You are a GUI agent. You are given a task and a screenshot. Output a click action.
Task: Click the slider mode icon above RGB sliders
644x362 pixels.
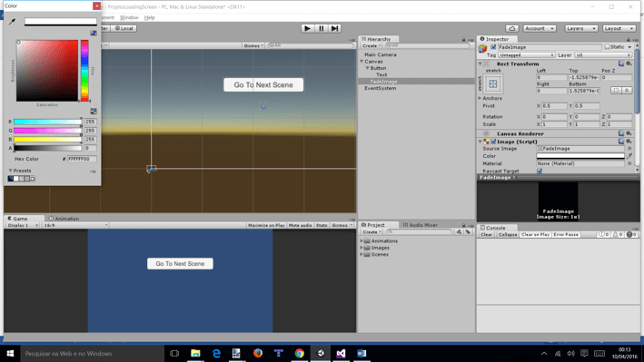(x=94, y=112)
